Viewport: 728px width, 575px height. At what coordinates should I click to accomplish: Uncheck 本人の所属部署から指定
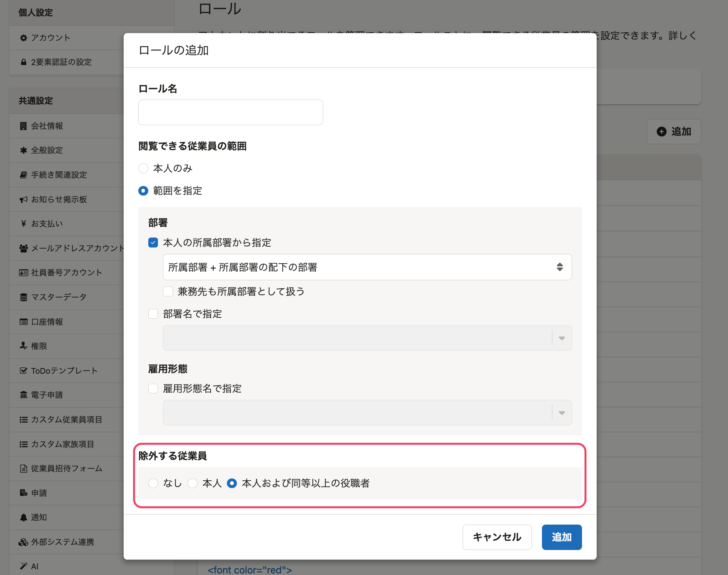pyautogui.click(x=153, y=242)
